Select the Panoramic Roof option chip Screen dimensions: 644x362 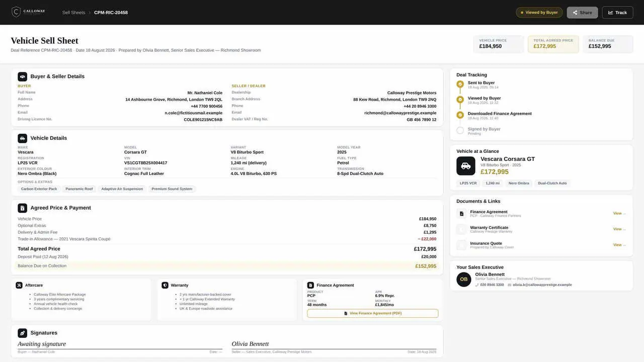click(x=79, y=189)
